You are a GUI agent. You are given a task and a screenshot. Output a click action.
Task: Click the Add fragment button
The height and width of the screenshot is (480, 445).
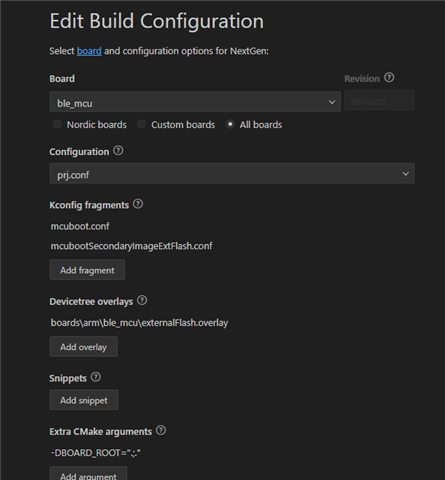coord(87,270)
